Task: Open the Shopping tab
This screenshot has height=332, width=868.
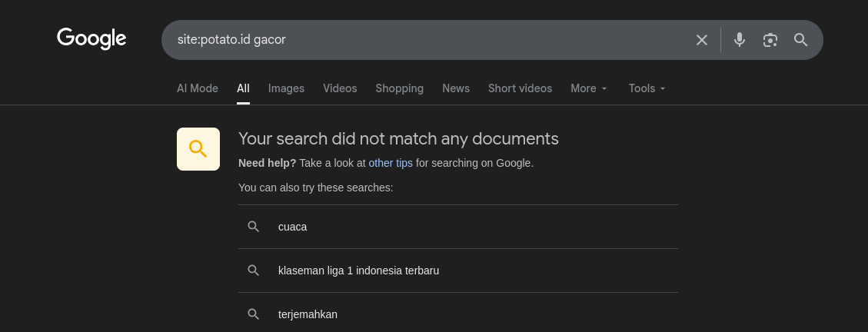Action: 399,88
